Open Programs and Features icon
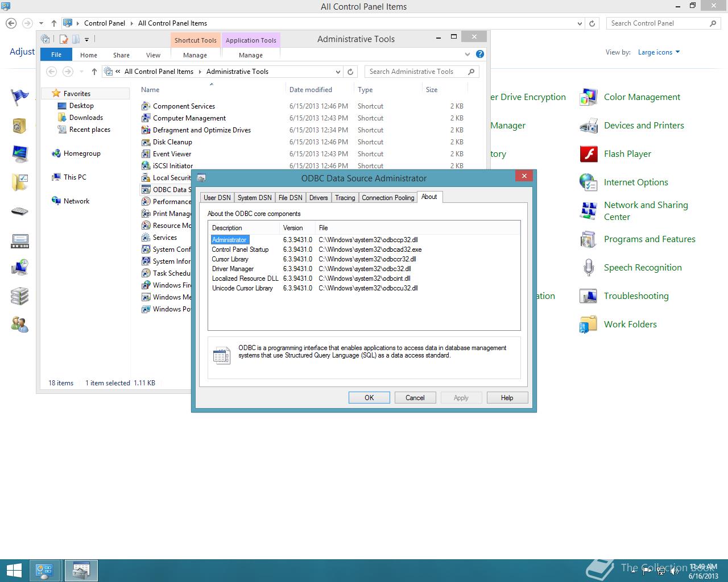Screen dimensions: 728x582 (x=588, y=239)
